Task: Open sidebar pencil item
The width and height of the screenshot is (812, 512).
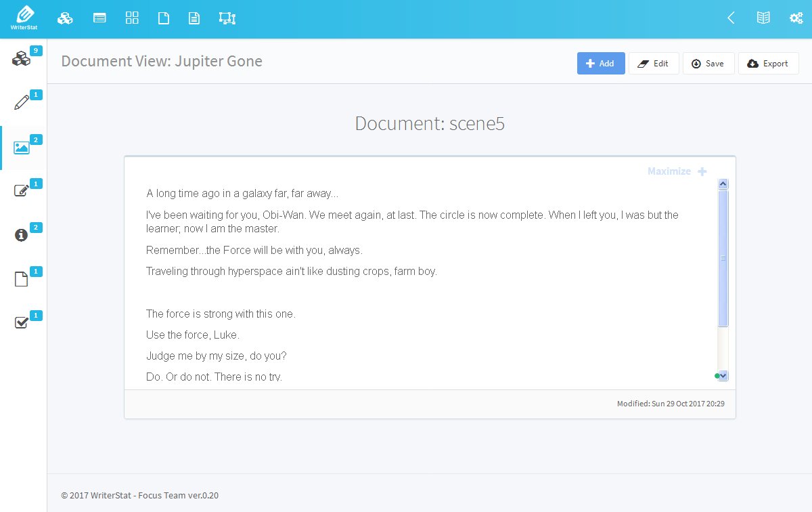Action: [22, 103]
